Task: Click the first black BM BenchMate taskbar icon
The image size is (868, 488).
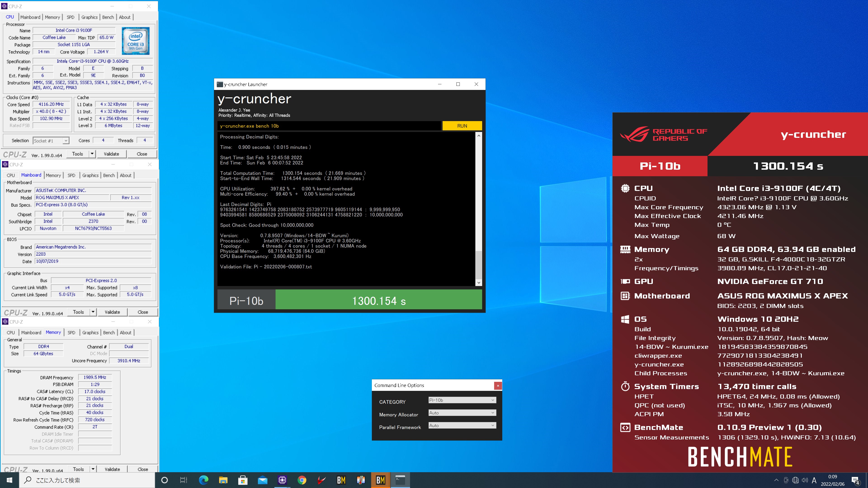Action: pyautogui.click(x=341, y=480)
